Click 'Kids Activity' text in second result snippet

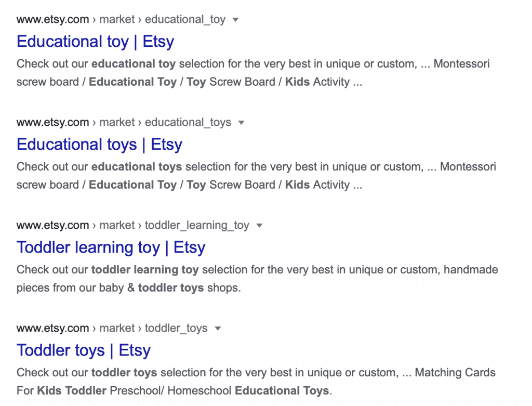click(317, 185)
